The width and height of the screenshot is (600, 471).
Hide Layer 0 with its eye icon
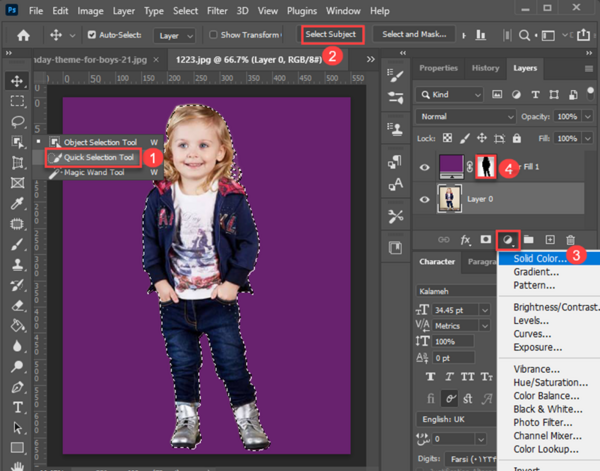pyautogui.click(x=424, y=199)
